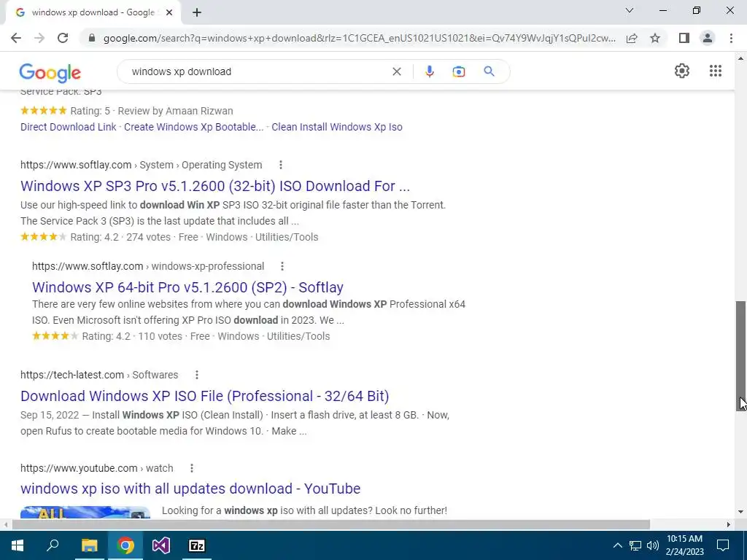Open Windows XP SP3 Pro v5.1.2600 result
This screenshot has width=747, height=560.
pyautogui.click(x=215, y=186)
